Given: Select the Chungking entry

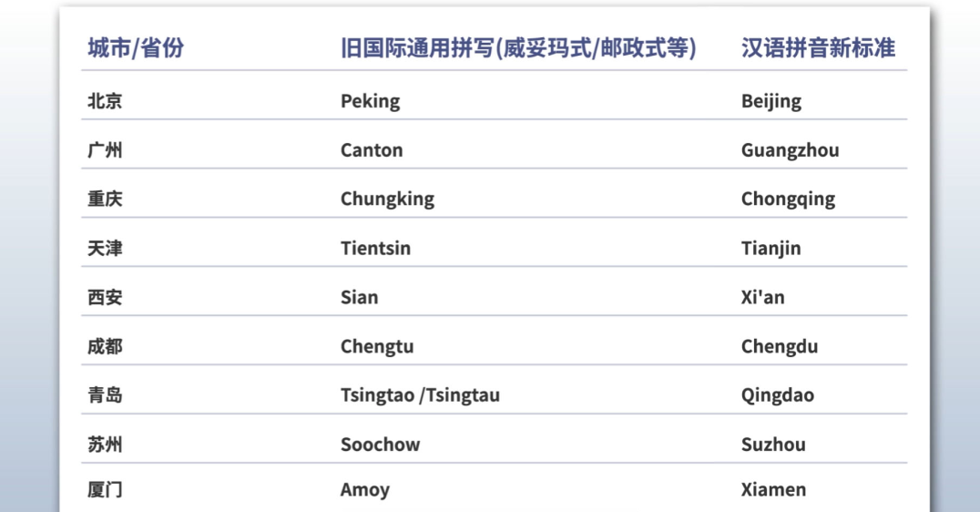Looking at the screenshot, I should click(x=387, y=200).
